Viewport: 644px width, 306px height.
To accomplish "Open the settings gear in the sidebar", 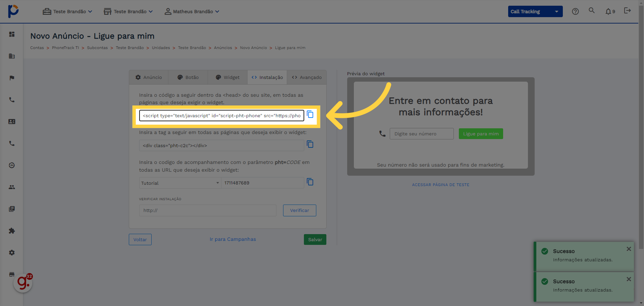I will coord(12,253).
